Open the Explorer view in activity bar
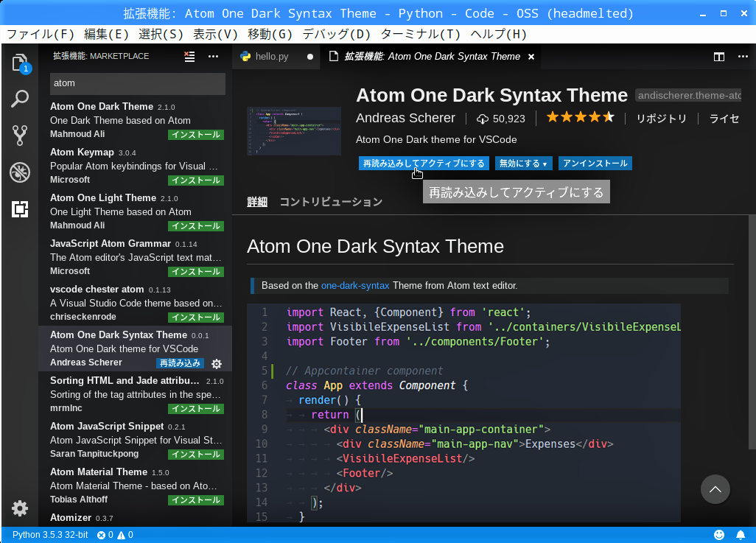 pos(20,63)
